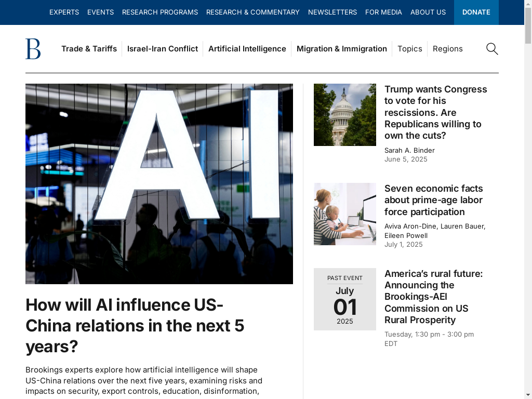
Task: Open Trade & Tariffs topic link
Action: tap(89, 49)
